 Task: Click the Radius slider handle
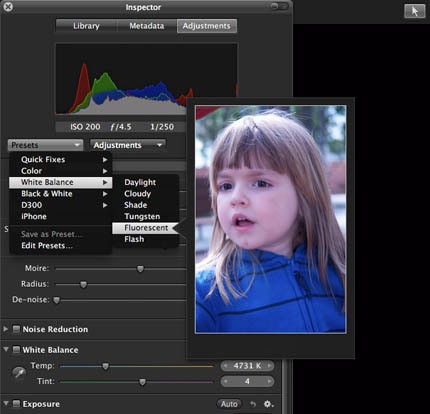83,284
